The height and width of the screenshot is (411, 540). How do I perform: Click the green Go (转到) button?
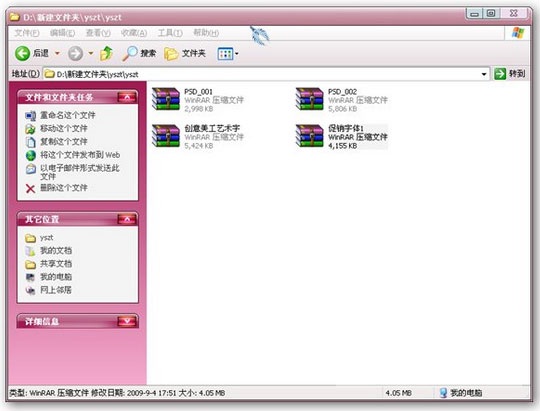[x=510, y=73]
